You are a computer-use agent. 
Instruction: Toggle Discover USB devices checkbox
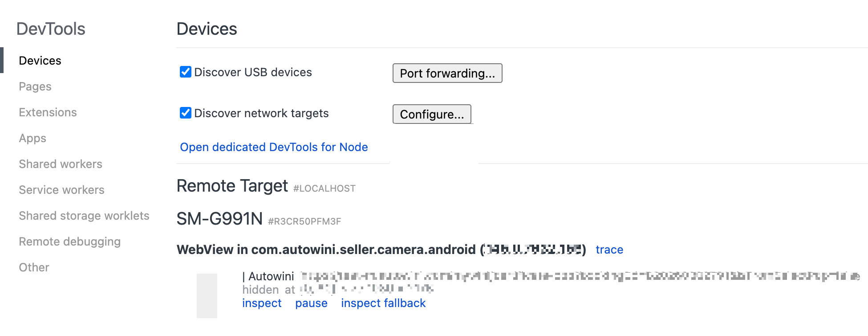tap(186, 72)
